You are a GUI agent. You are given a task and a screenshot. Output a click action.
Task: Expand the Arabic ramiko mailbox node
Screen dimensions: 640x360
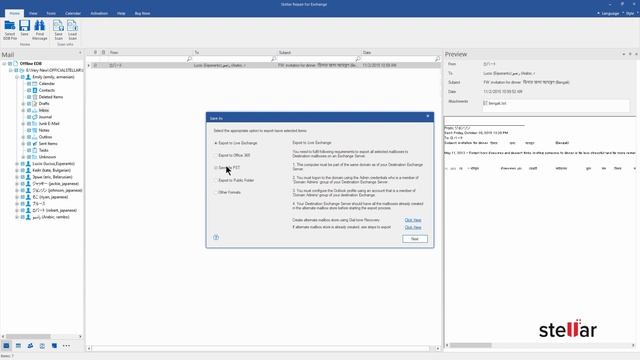coord(17,217)
